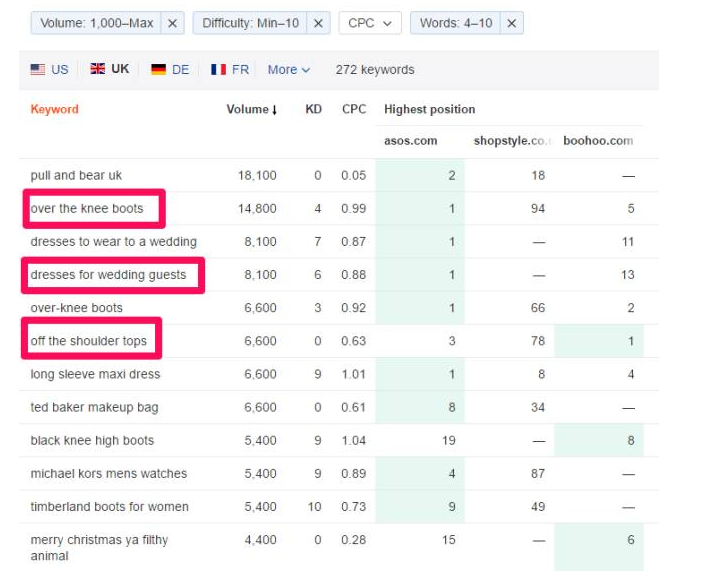Open the Volume: 1,000–Max filter
This screenshot has width=710, height=576.
[x=96, y=23]
